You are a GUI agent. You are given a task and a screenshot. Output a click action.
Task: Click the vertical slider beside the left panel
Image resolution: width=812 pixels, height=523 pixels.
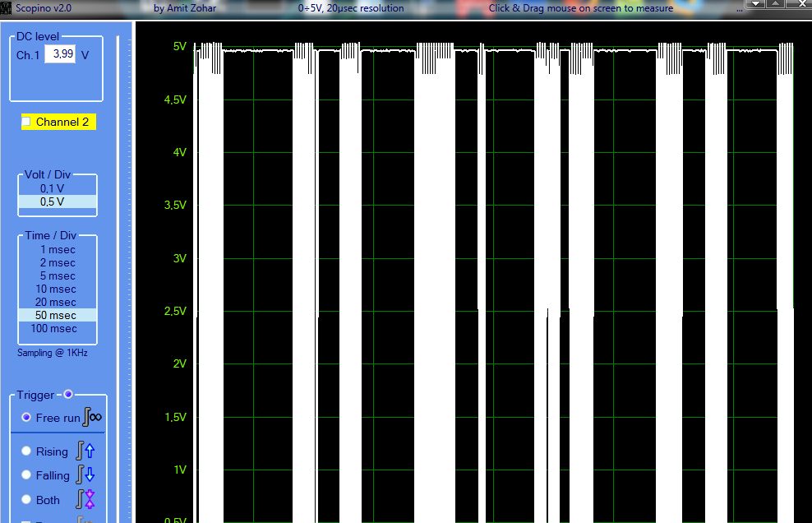(x=118, y=280)
